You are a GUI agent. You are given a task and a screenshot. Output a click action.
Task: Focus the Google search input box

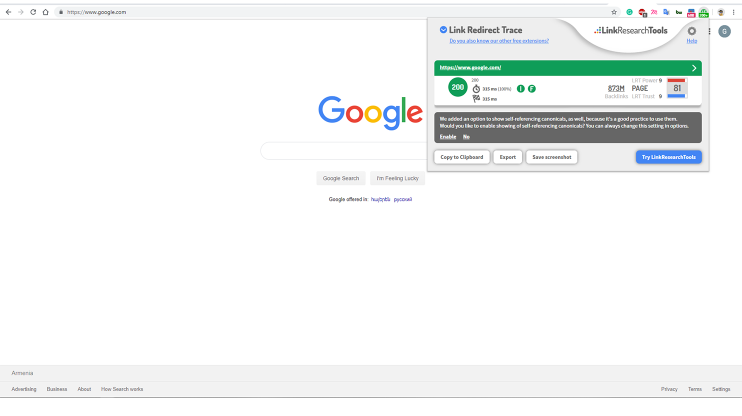tap(344, 151)
